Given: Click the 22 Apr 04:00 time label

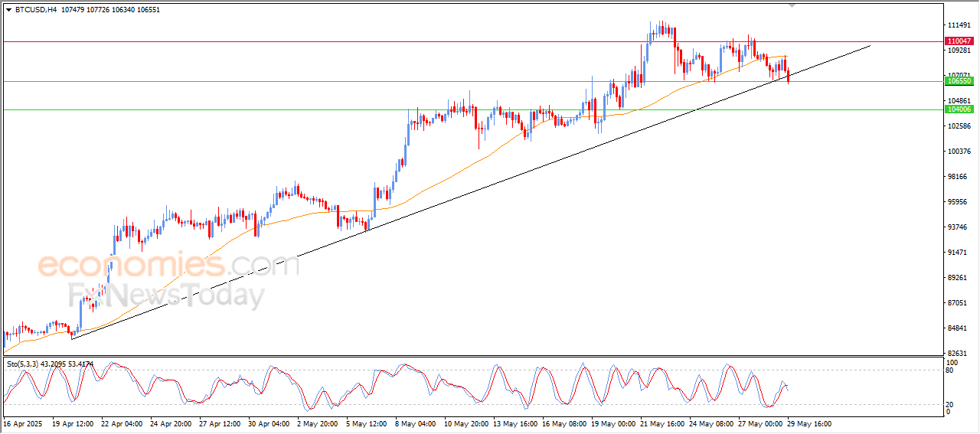Looking at the screenshot, I should pos(122,423).
